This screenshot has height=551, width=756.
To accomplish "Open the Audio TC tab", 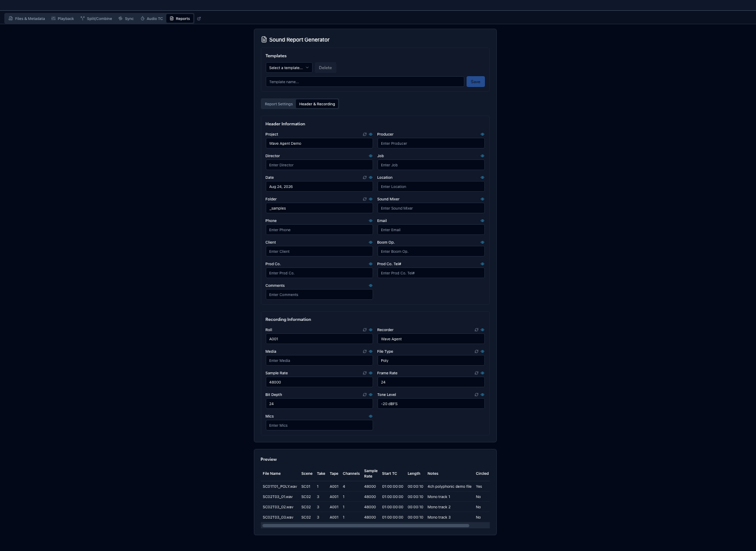I will click(151, 18).
